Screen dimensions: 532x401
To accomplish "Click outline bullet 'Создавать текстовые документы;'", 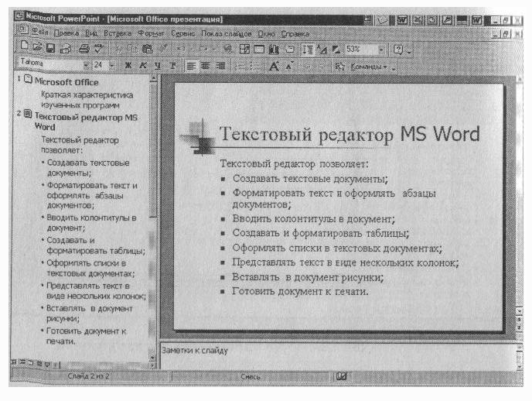I will pos(88,168).
